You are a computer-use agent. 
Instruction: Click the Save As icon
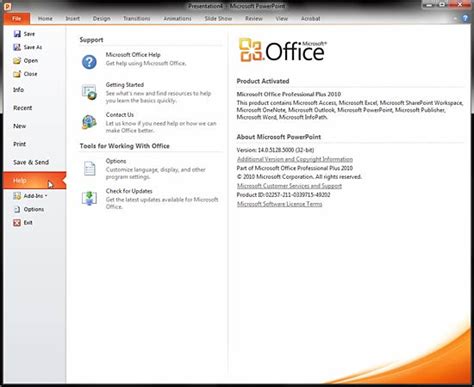[x=17, y=47]
